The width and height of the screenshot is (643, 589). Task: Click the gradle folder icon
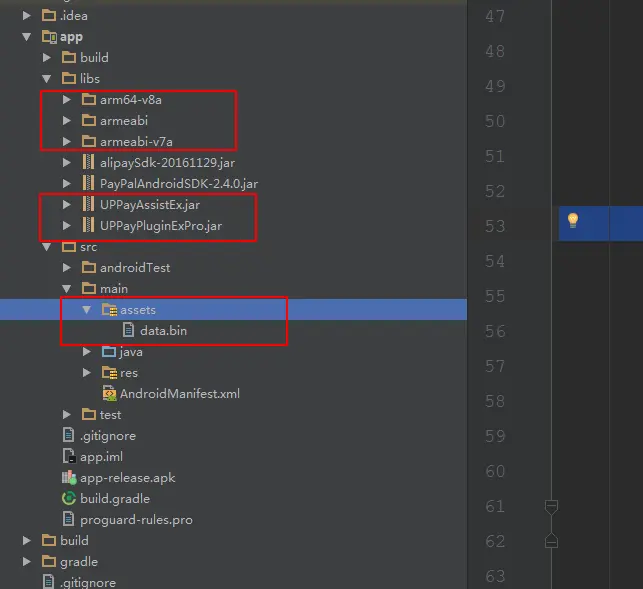[x=49, y=561]
